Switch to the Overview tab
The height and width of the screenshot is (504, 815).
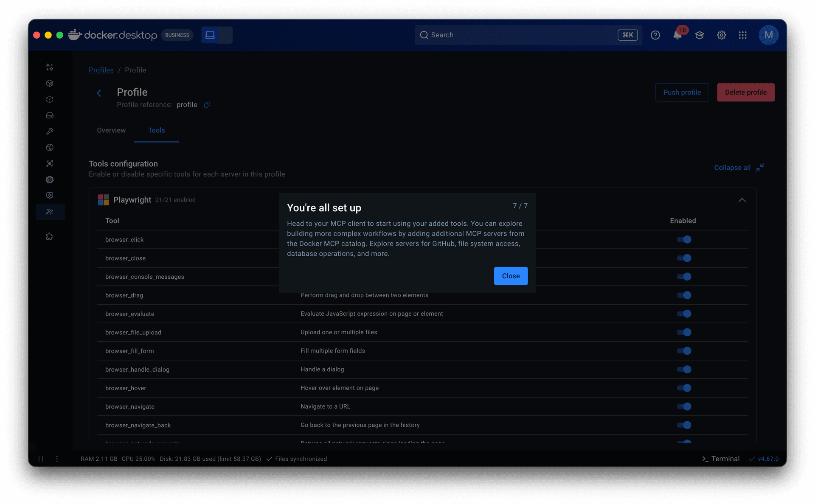pyautogui.click(x=111, y=130)
